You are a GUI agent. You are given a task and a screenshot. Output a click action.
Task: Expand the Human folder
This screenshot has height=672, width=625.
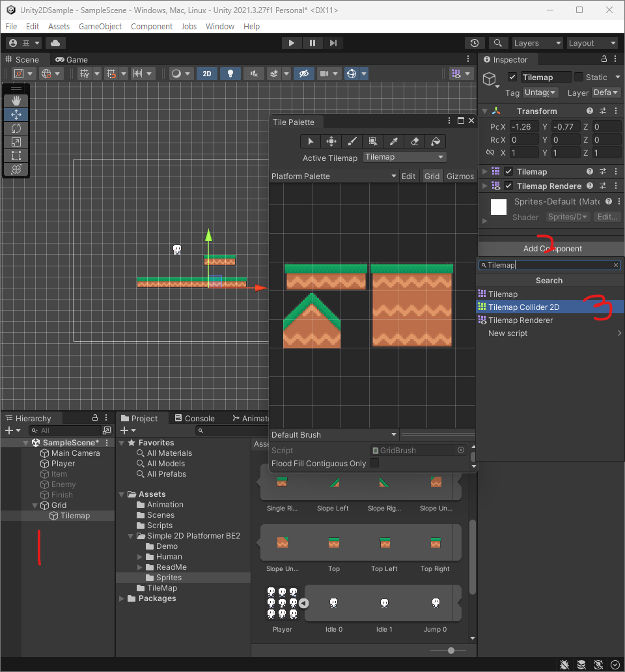pos(140,557)
